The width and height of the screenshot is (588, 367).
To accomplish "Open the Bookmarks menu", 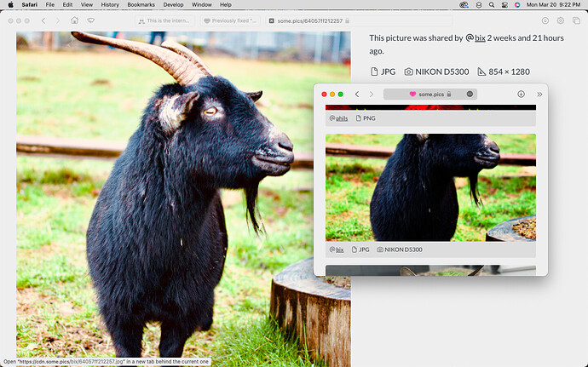I will (141, 4).
